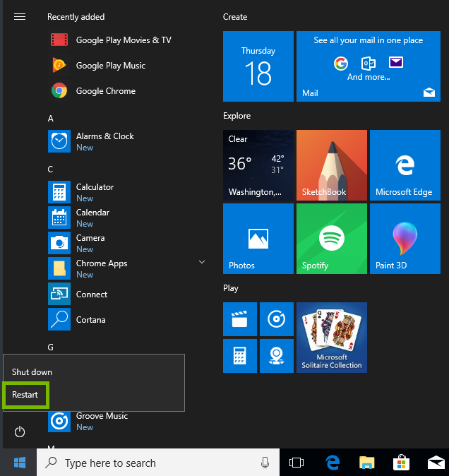
Task: Launch the SketchBook tile
Action: pos(332,165)
